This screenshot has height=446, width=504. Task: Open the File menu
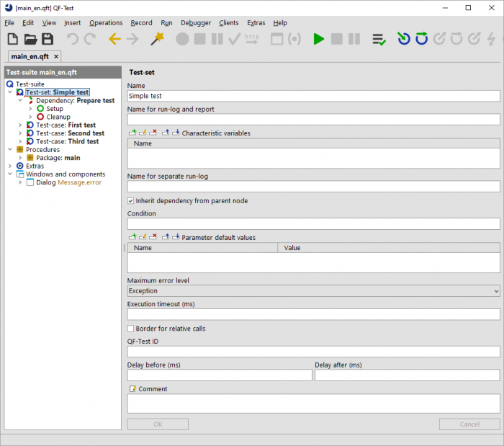[9, 23]
